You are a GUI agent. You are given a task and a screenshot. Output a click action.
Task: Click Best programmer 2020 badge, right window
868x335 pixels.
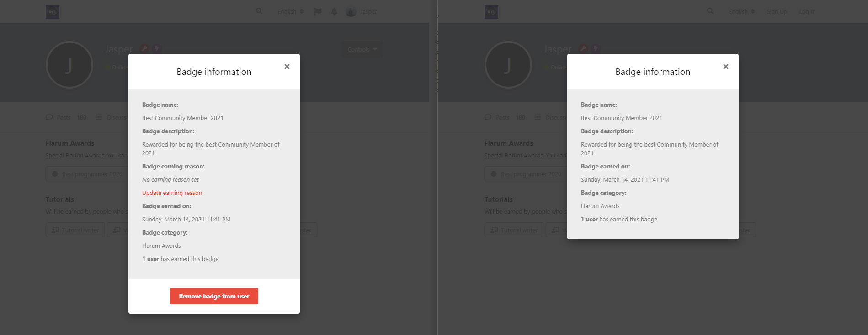click(x=526, y=174)
